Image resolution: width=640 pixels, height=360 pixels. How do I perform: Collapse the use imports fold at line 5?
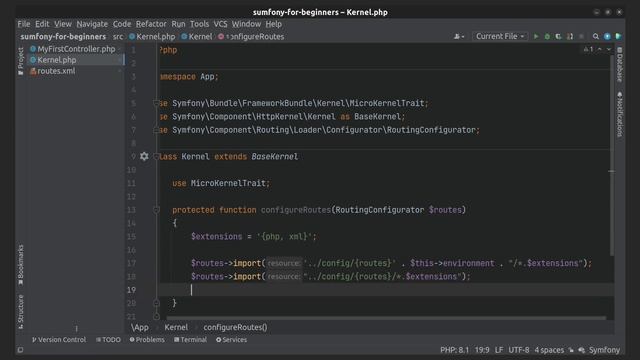tap(156, 103)
